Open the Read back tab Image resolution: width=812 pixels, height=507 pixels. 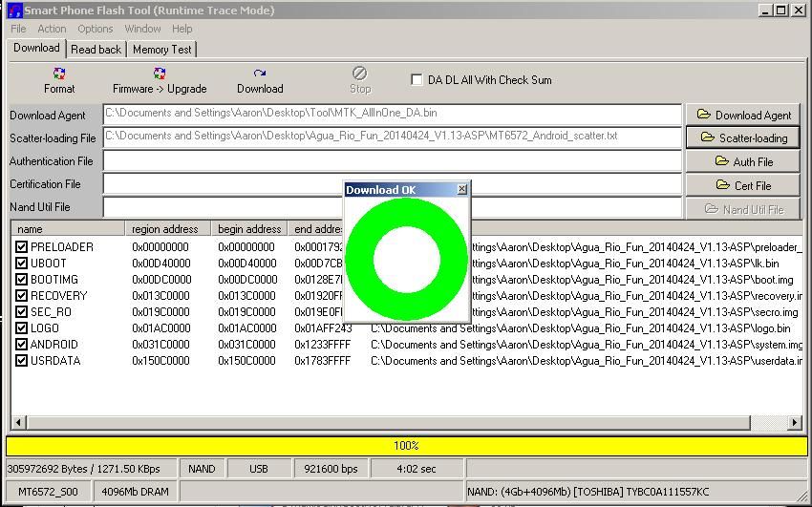coord(96,49)
